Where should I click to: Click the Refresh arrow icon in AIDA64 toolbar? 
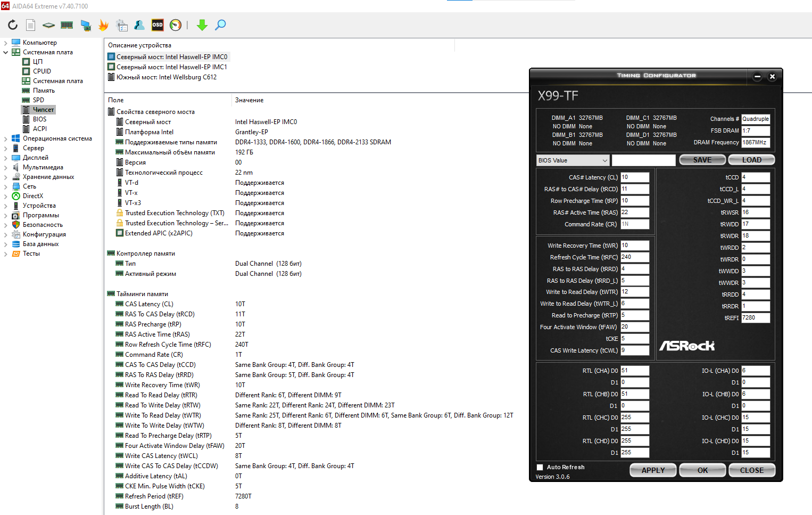point(13,24)
